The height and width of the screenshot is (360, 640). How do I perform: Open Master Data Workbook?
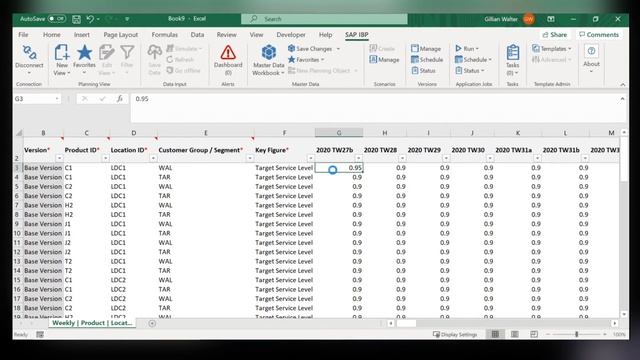[268, 60]
